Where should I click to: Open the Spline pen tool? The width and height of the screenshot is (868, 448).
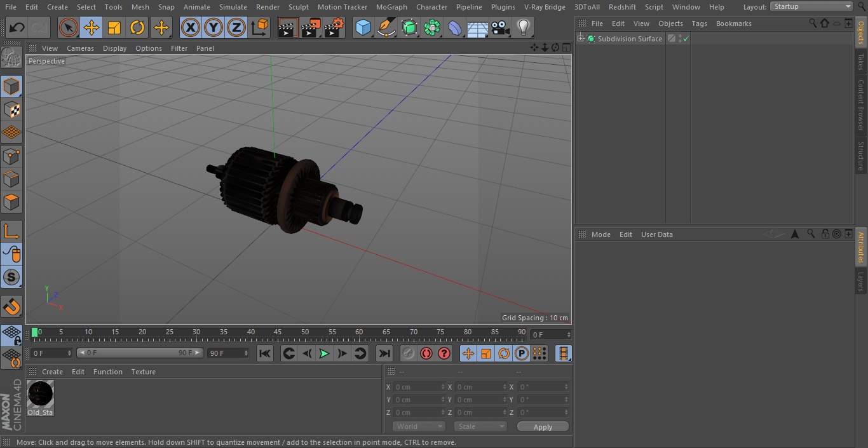click(386, 27)
